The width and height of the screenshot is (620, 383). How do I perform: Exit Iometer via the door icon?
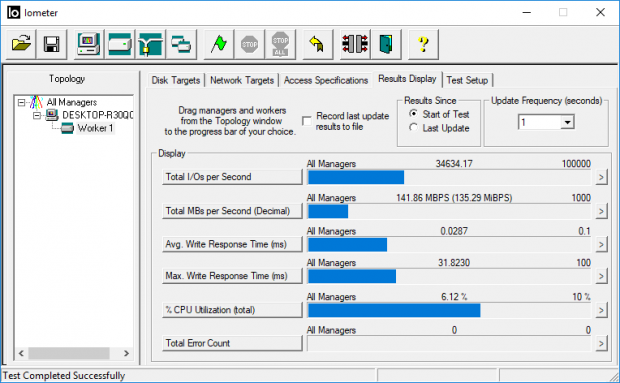click(386, 44)
